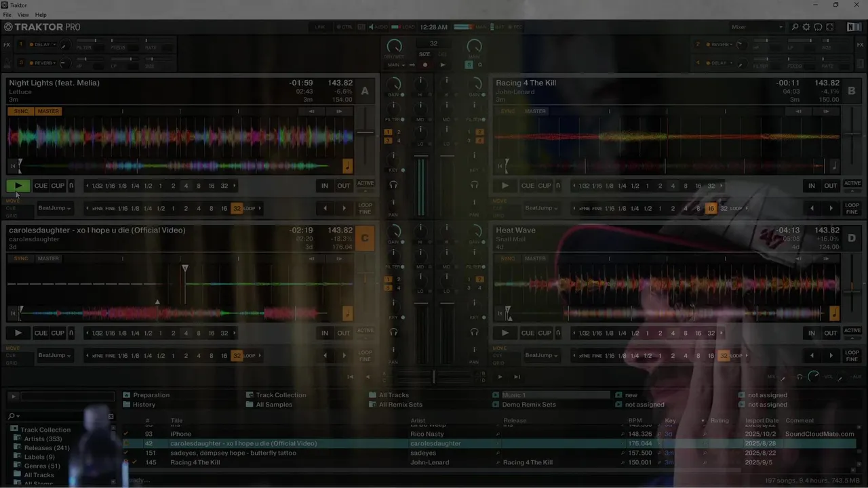
Task: Open the View menu
Action: click(23, 15)
